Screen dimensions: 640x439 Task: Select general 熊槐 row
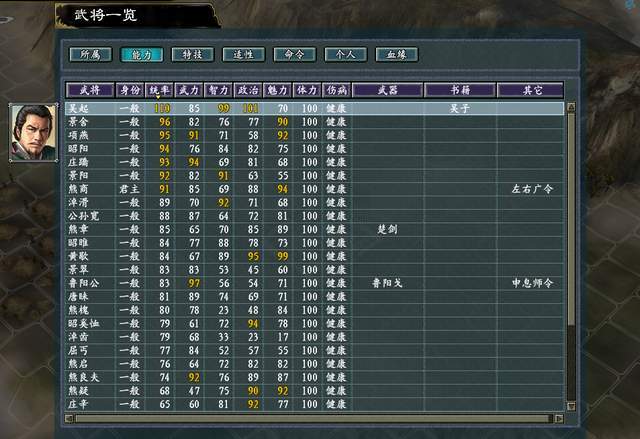pyautogui.click(x=314, y=310)
